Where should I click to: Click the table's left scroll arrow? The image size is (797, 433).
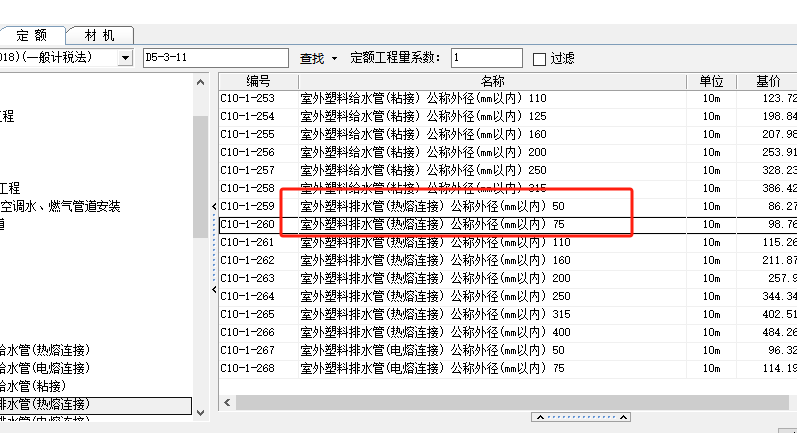click(x=227, y=403)
